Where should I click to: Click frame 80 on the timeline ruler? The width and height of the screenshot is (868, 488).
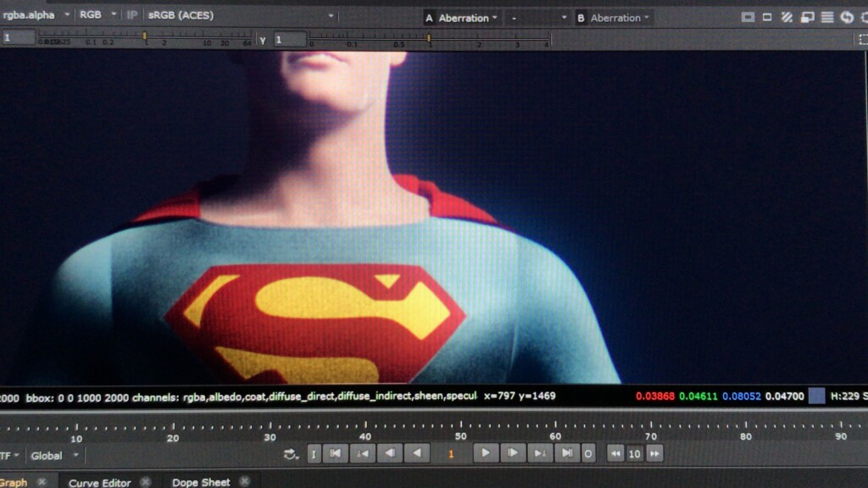click(746, 436)
